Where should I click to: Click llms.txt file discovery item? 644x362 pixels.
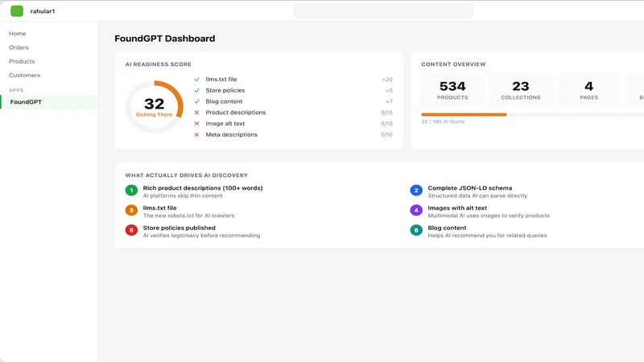click(x=159, y=208)
